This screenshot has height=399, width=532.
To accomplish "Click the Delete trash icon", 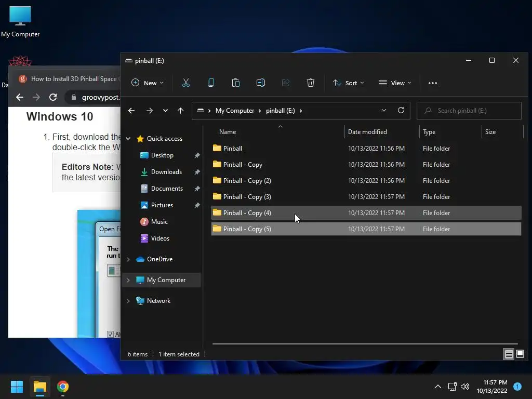I will click(311, 83).
